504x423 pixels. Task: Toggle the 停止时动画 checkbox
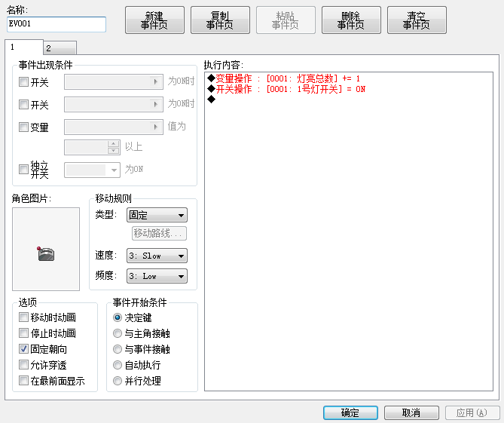click(x=23, y=333)
